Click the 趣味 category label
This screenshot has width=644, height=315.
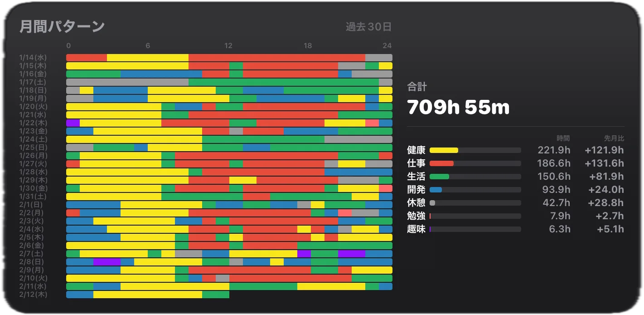(416, 229)
